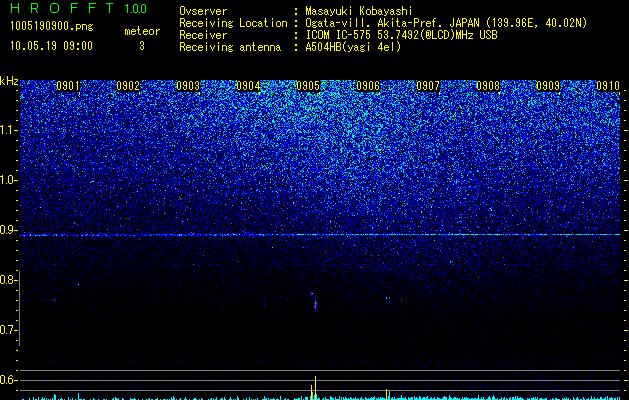
Task: Click the kHz axis unit label
Action: [9, 81]
